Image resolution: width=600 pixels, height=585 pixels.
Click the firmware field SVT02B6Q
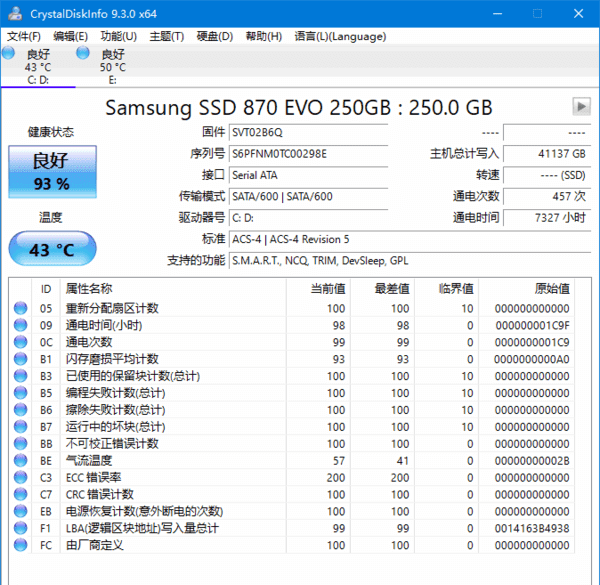(x=308, y=132)
